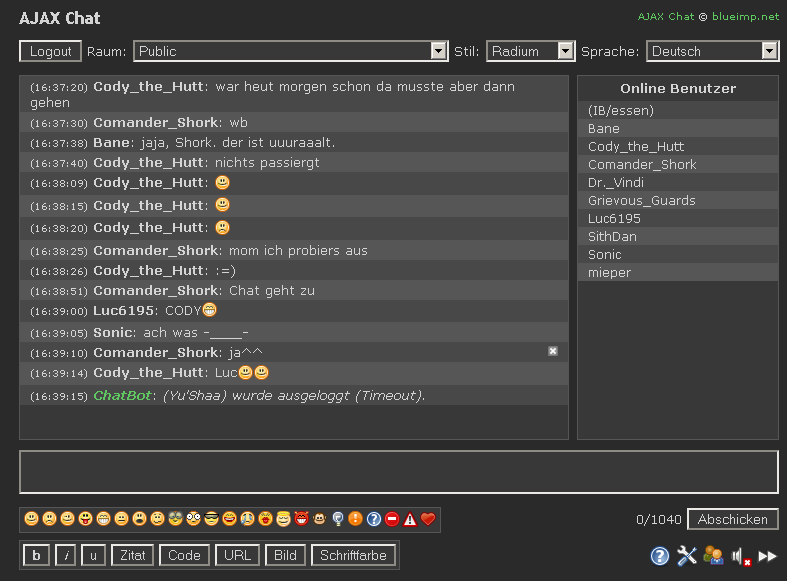Viewport: 787px width, 581px height.
Task: Insert the sad frowning emoticon
Action: click(x=50, y=519)
